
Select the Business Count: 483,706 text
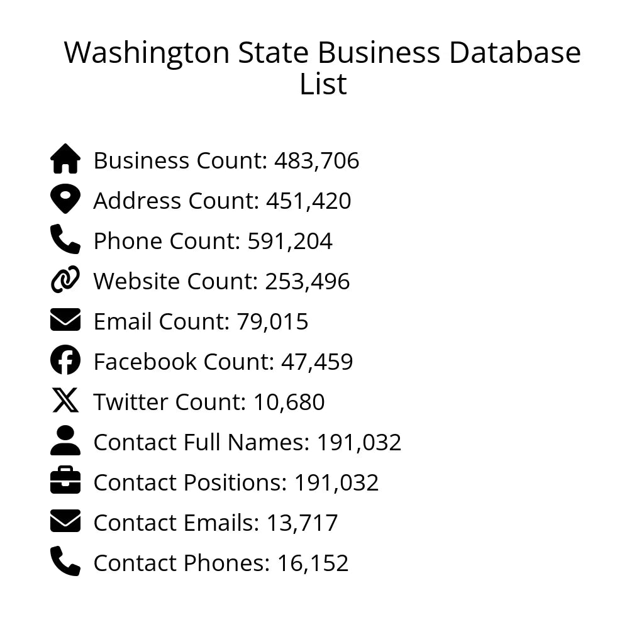coord(226,161)
